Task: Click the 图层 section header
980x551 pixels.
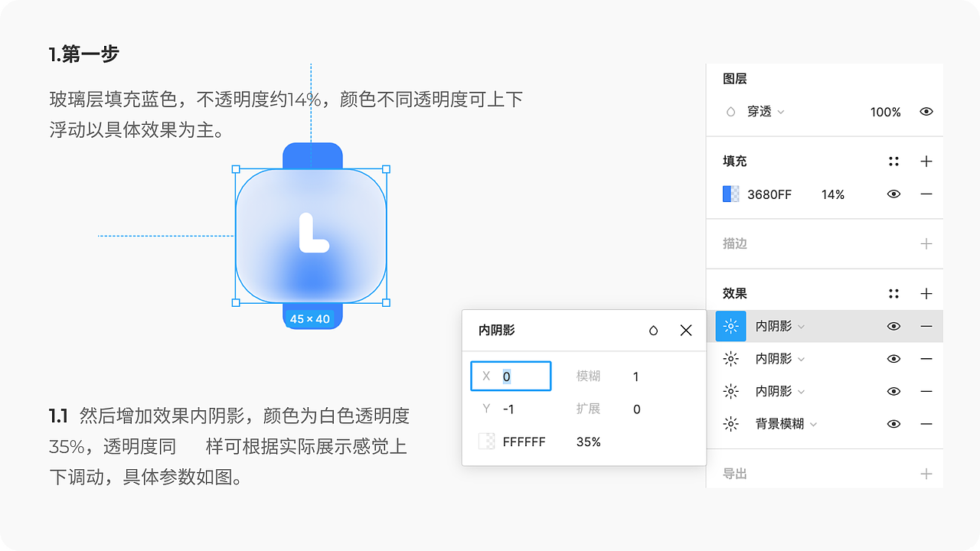Action: point(733,78)
